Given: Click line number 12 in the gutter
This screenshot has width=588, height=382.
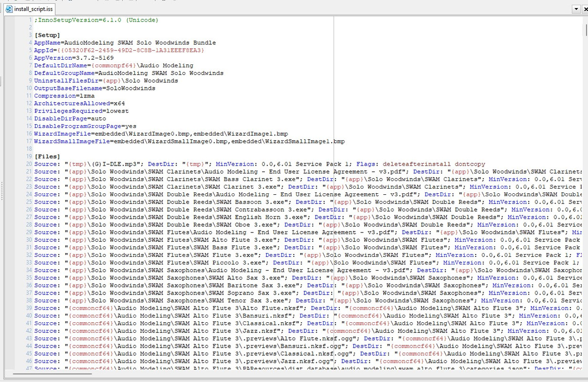Looking at the screenshot, I should [29, 104].
